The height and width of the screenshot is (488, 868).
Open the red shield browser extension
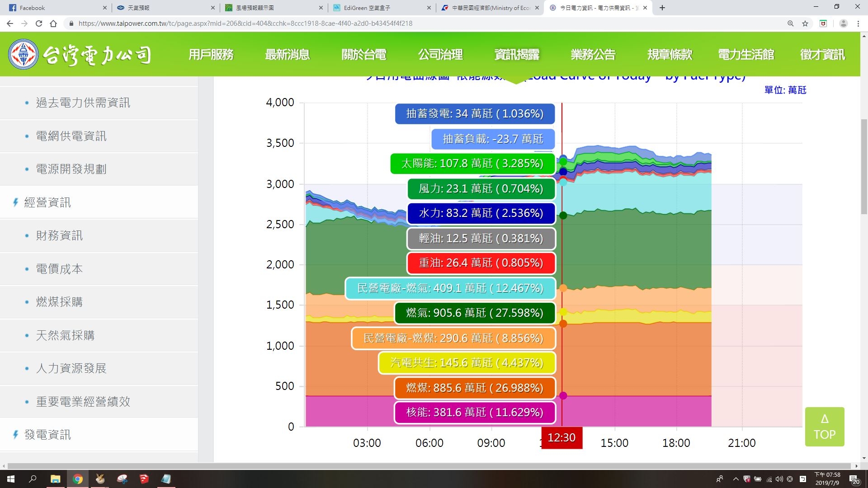(x=823, y=23)
